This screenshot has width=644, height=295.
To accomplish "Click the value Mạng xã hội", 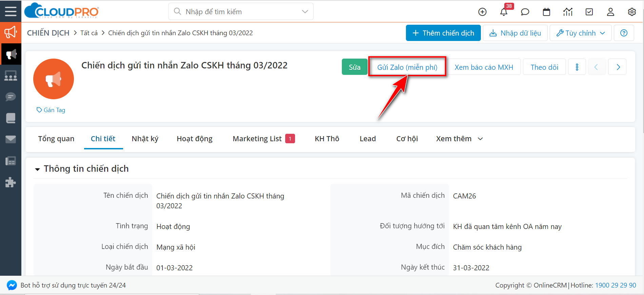I will click(176, 247).
